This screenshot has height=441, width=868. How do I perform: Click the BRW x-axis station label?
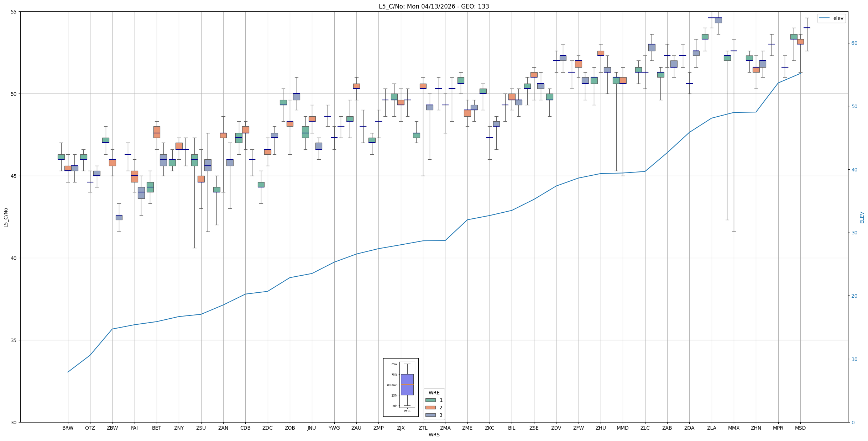(x=68, y=428)
